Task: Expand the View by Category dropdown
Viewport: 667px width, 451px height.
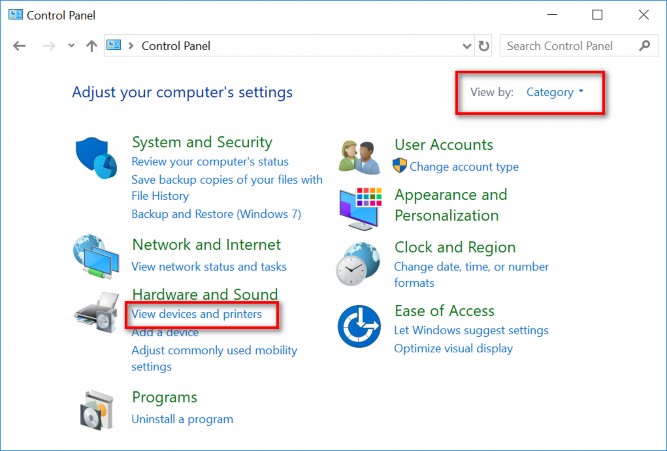Action: point(555,92)
